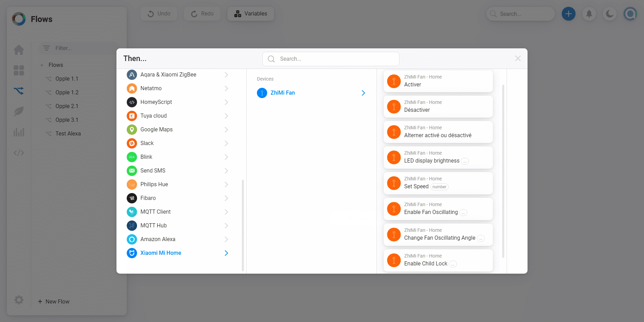Select the Désactiver action card
The height and width of the screenshot is (322, 644).
pos(438,107)
